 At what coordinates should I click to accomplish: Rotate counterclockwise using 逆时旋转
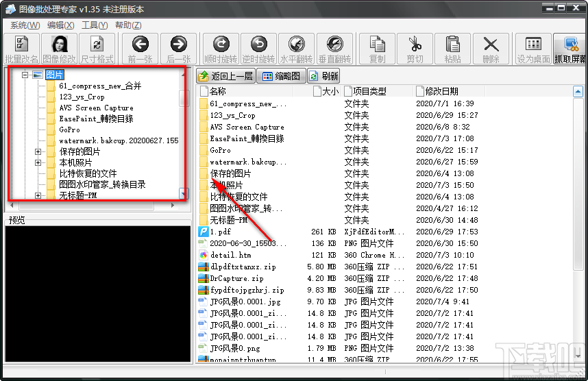tap(259, 49)
